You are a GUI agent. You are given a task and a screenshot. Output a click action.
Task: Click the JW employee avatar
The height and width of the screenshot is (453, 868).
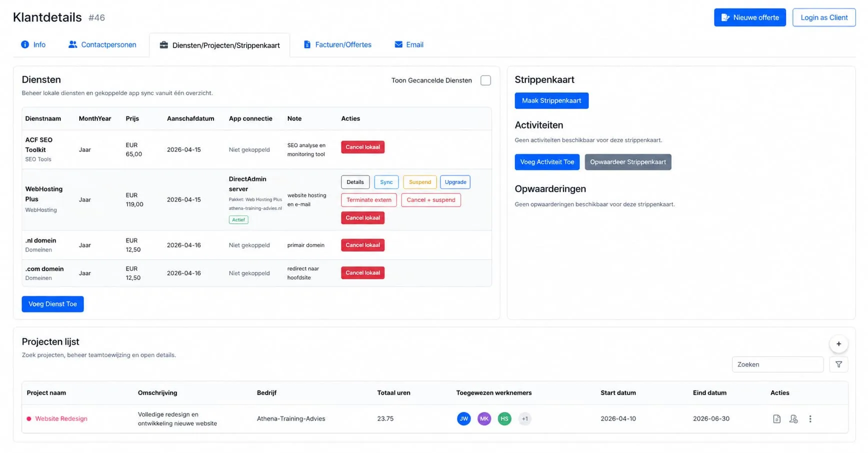point(464,419)
